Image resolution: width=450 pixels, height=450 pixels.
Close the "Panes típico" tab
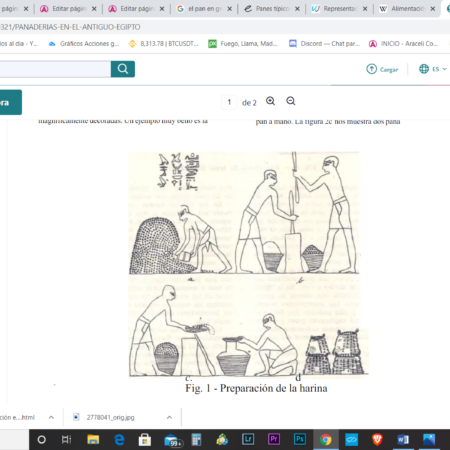[297, 9]
